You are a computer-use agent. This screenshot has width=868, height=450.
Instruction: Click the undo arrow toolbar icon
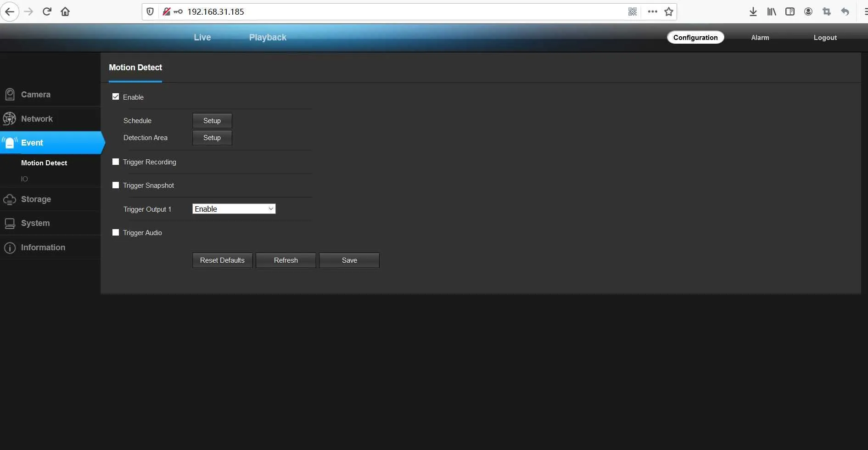(x=845, y=11)
